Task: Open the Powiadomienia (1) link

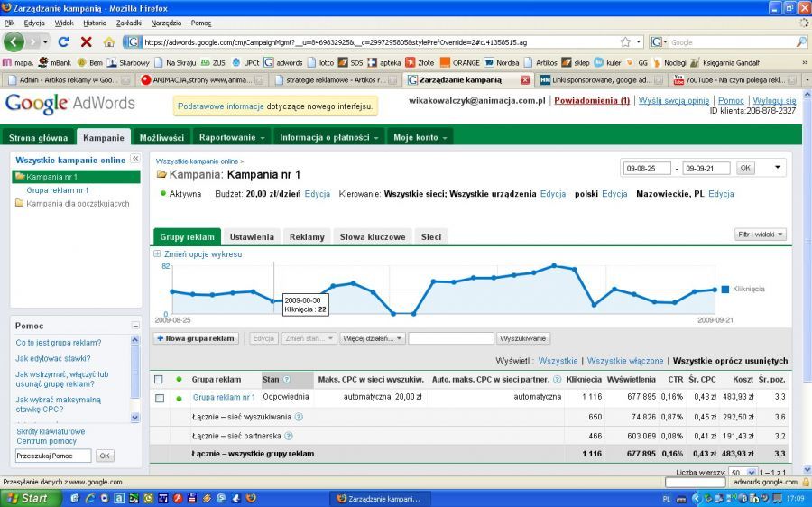Action: pyautogui.click(x=592, y=100)
